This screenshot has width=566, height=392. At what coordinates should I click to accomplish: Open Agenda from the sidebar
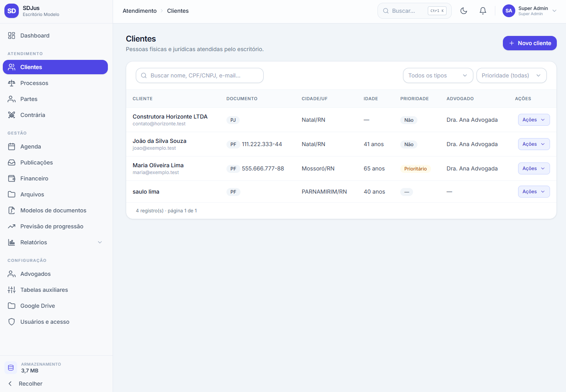(55, 147)
